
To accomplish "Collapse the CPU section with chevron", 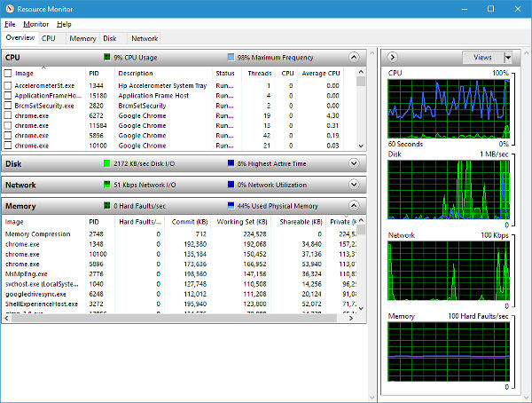I will (x=354, y=57).
